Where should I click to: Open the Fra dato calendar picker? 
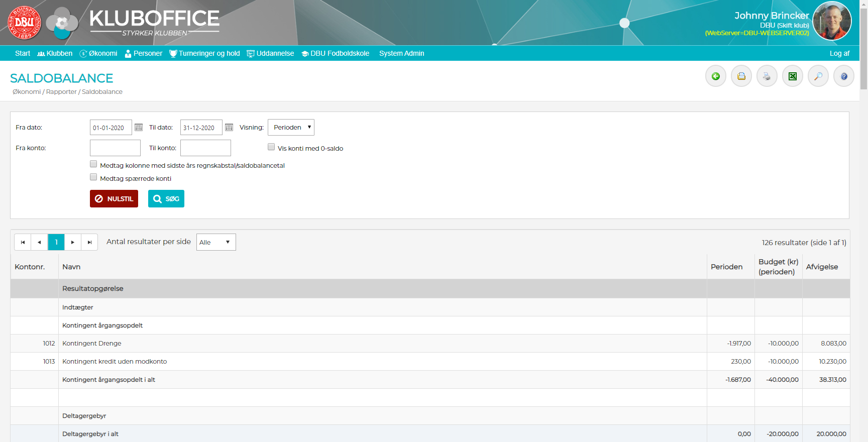139,128
